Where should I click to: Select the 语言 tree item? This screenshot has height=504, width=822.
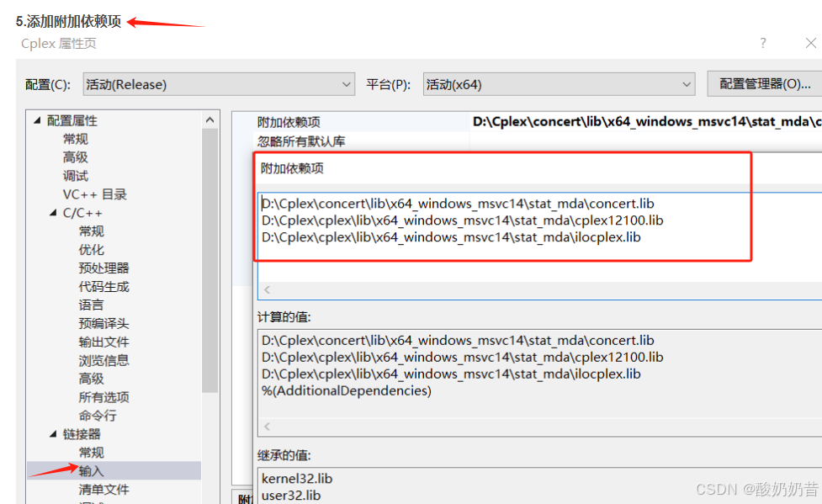pos(91,305)
